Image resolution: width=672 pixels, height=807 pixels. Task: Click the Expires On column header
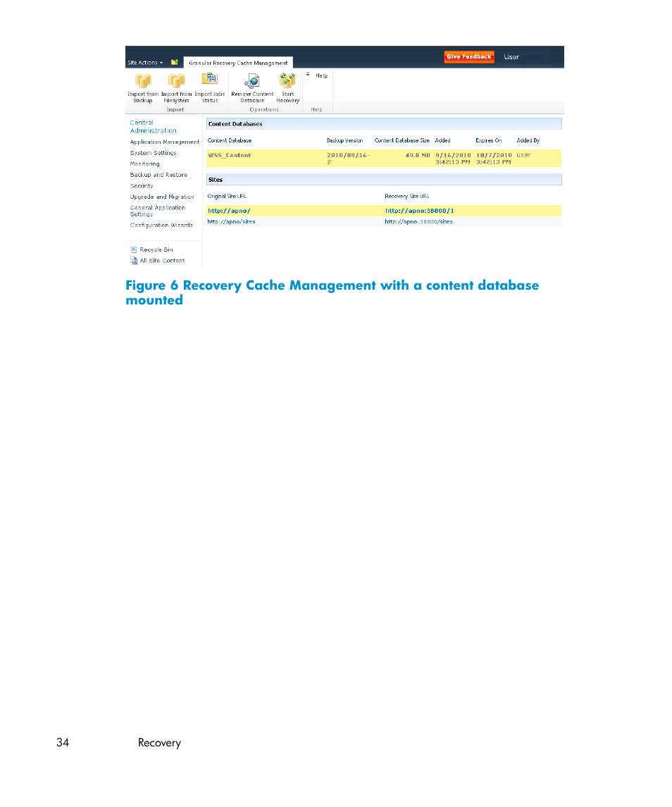[488, 140]
